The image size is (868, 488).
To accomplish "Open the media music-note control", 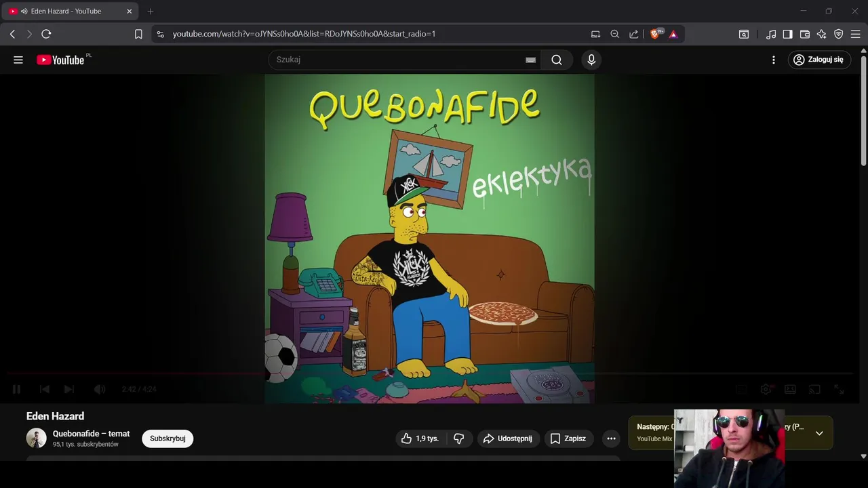I will pyautogui.click(x=771, y=34).
